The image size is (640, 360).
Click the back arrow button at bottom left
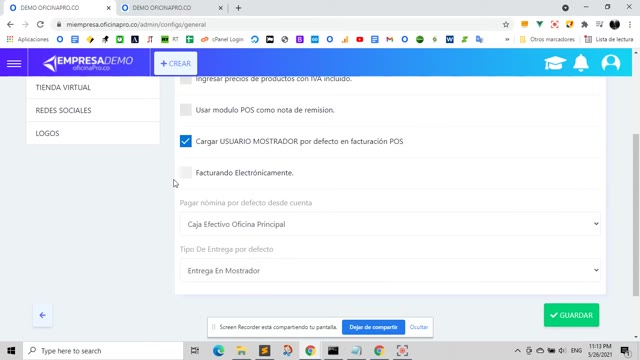42,315
